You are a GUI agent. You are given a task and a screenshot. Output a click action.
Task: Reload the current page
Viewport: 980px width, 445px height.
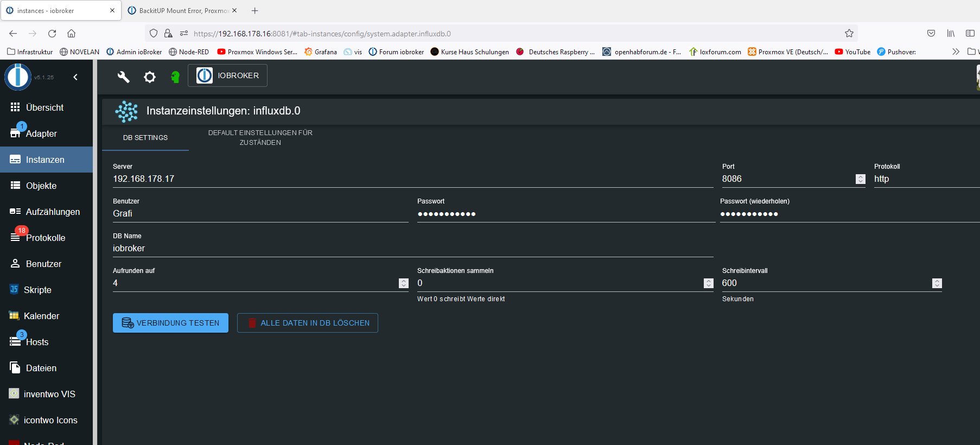click(x=52, y=34)
